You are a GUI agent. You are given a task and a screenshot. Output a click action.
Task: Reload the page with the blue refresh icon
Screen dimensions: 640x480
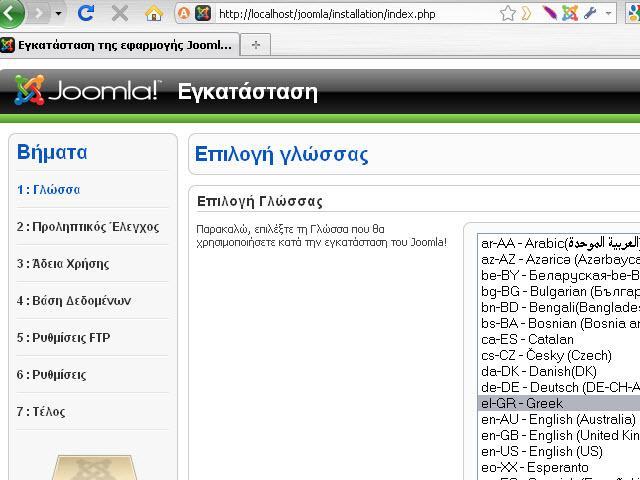[86, 13]
